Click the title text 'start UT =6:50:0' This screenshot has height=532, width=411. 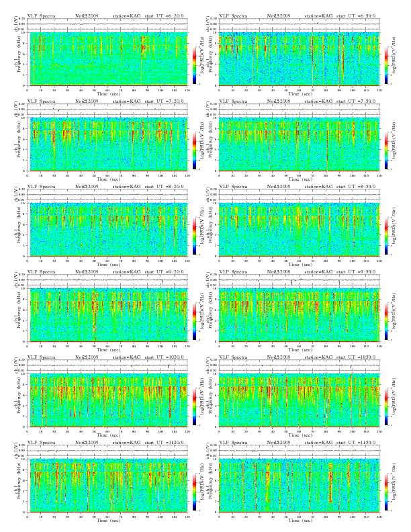tap(357, 16)
